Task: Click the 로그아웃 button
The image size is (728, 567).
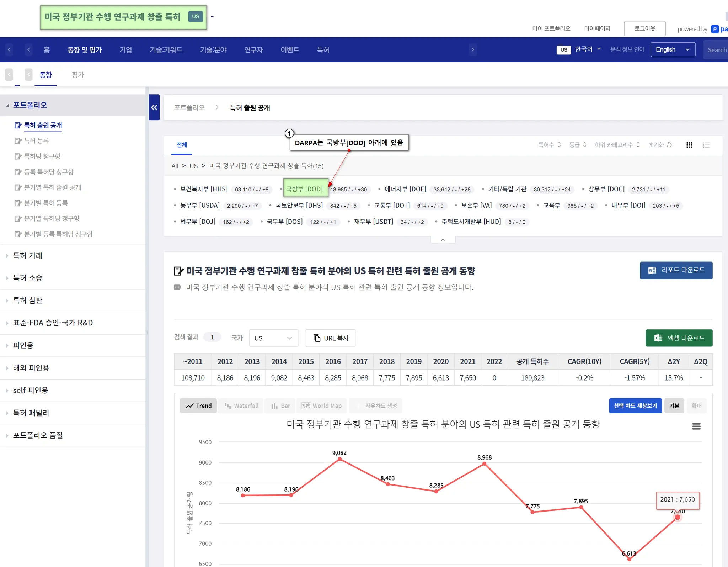Action: pyautogui.click(x=644, y=28)
